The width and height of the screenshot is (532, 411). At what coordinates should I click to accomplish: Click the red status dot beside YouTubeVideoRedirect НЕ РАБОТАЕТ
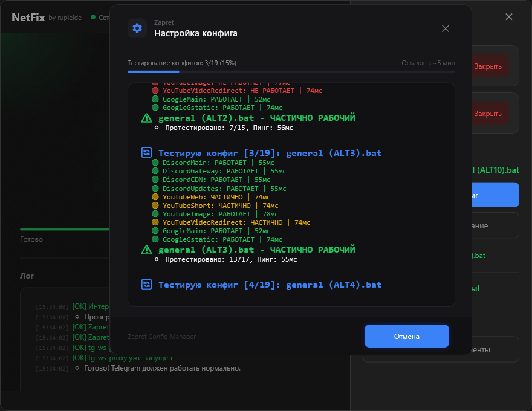point(155,90)
